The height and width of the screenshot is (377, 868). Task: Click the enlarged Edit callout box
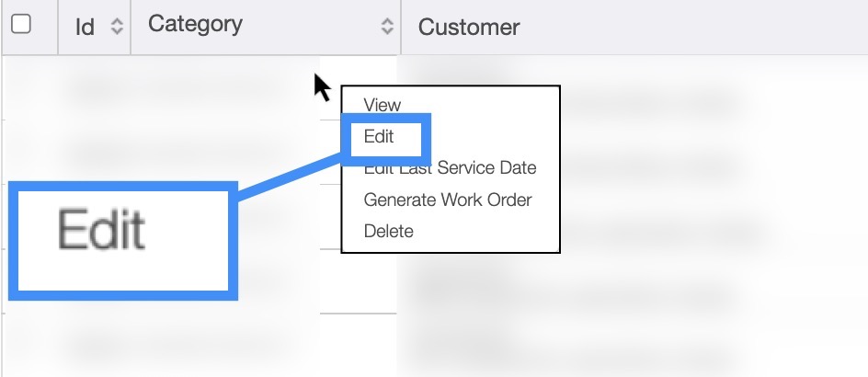pos(123,241)
